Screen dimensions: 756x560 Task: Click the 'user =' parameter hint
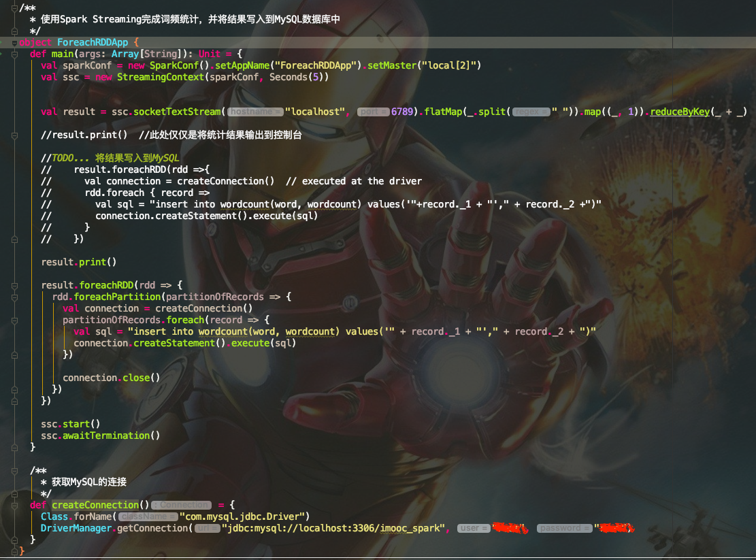[x=474, y=528]
